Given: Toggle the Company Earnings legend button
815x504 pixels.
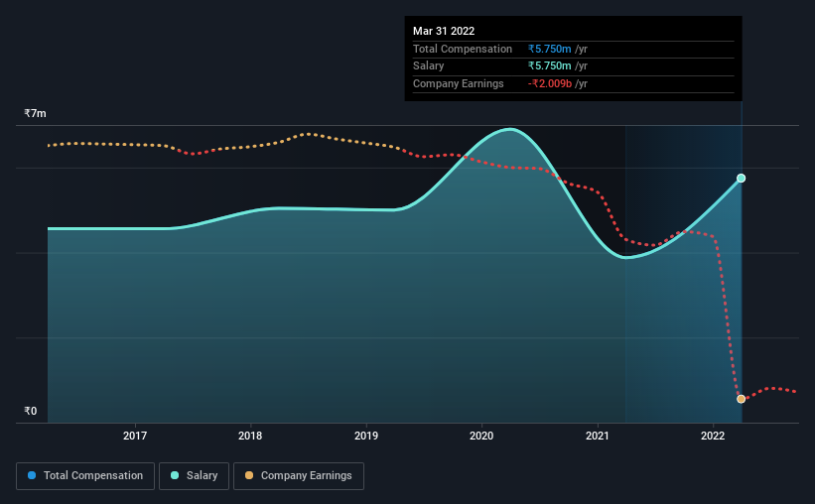Looking at the screenshot, I should [x=299, y=476].
